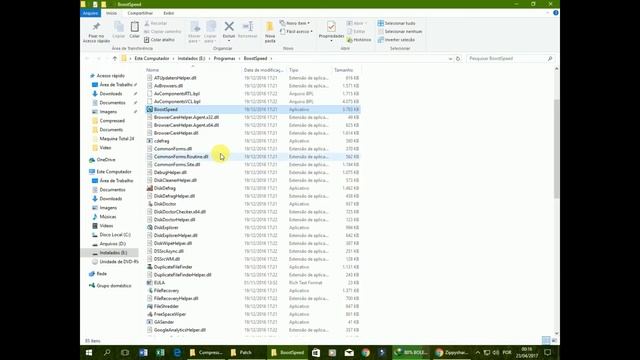Screen dimensions: 640x360
Task: Click the Nova pasta folder icon
Action: 270,27
